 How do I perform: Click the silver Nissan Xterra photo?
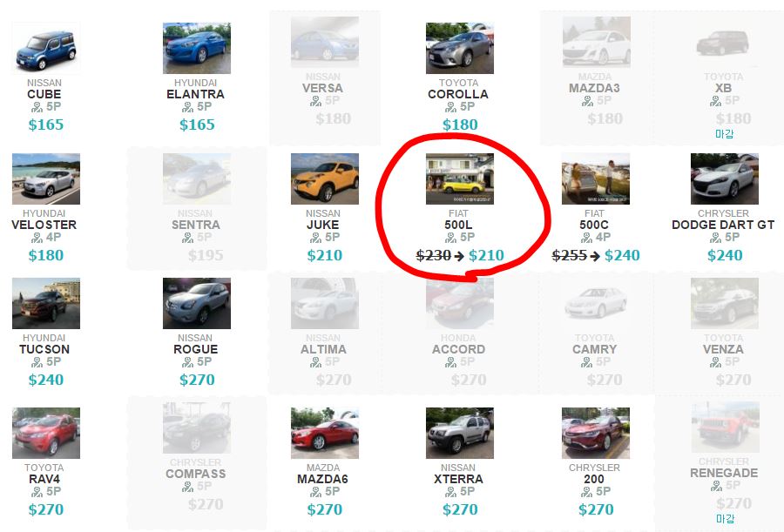coord(459,433)
